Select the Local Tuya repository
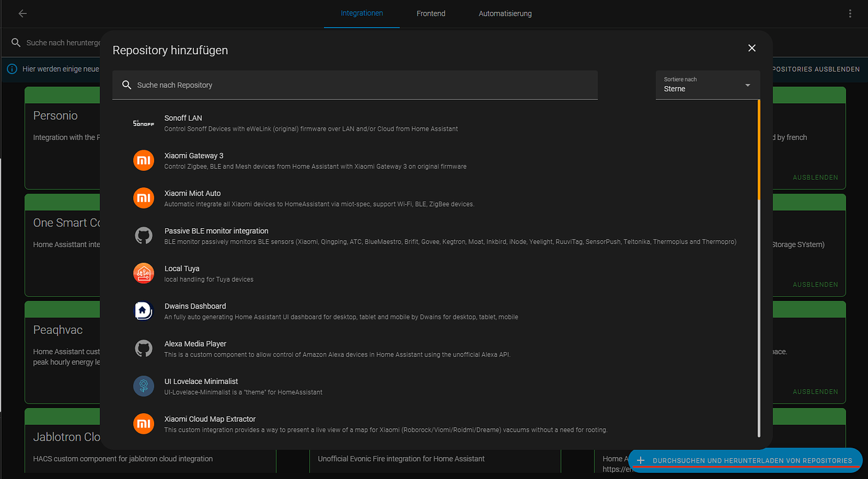 (434, 273)
